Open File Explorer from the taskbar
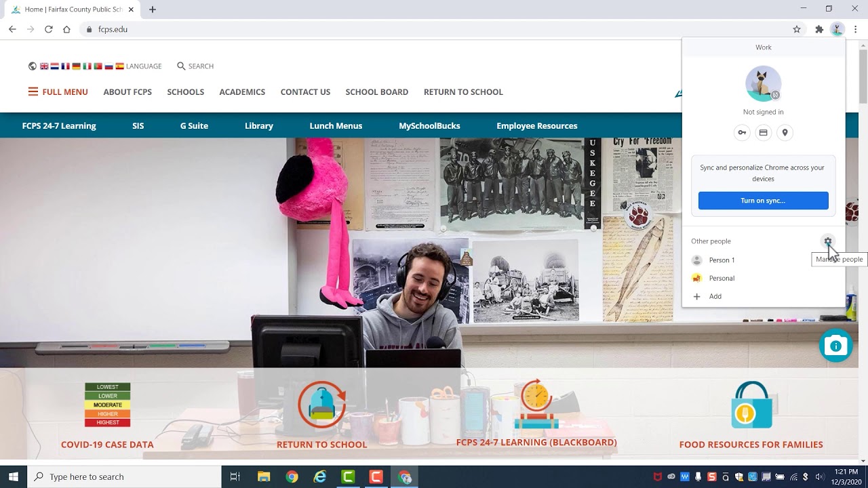The height and width of the screenshot is (488, 868). 264,476
